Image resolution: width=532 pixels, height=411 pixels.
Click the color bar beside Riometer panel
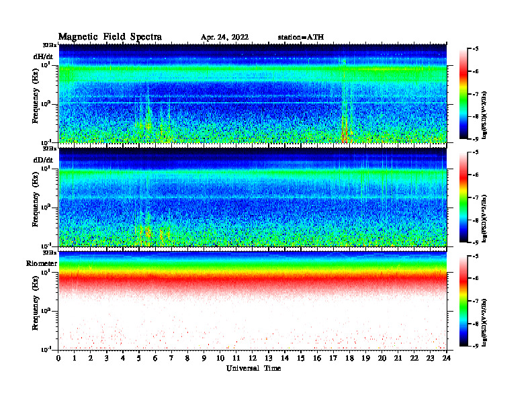tap(463, 301)
